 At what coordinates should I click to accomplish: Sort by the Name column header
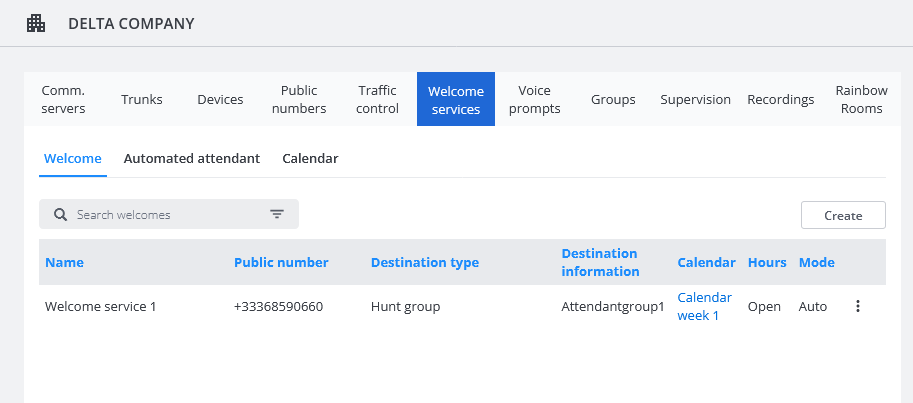pyautogui.click(x=64, y=262)
